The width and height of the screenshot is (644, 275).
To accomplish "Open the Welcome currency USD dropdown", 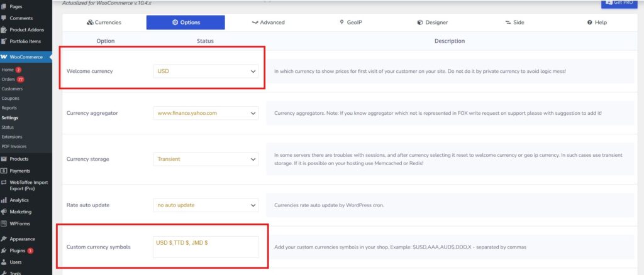I will pyautogui.click(x=206, y=71).
